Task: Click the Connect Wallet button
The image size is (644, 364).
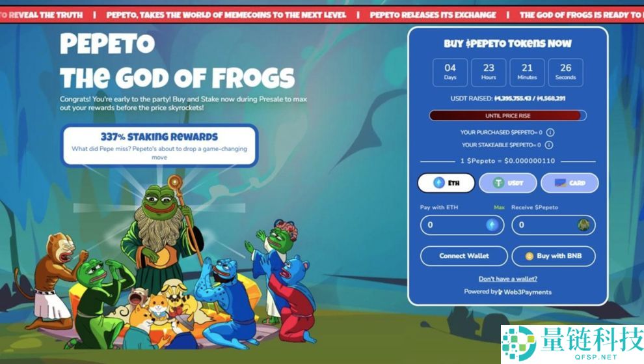Action: (464, 256)
